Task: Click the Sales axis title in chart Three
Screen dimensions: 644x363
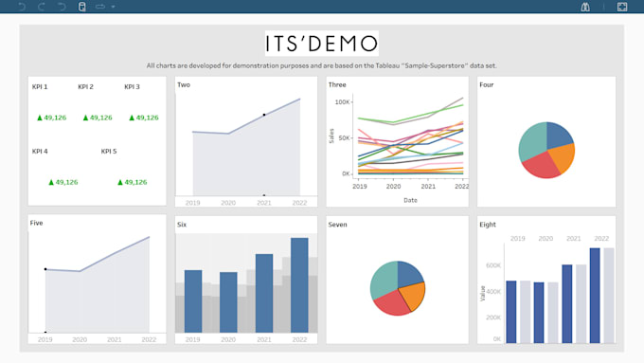Action: (x=331, y=136)
